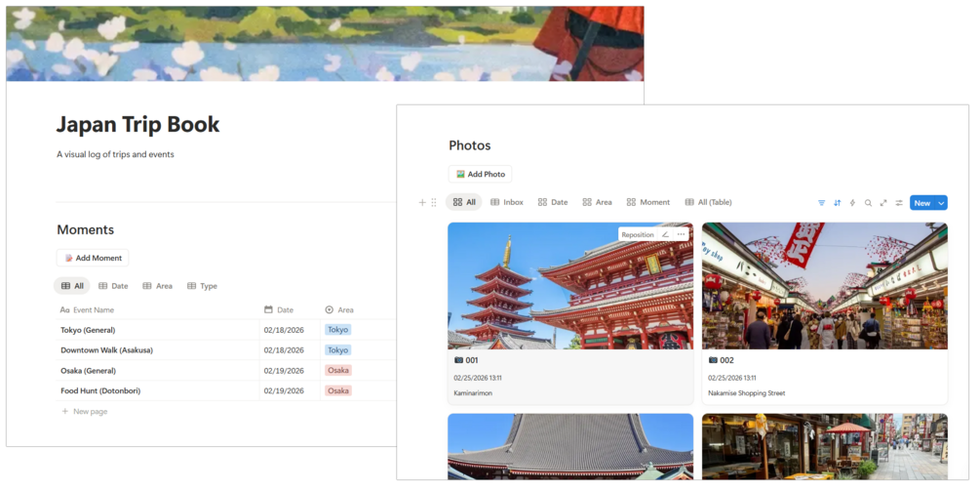980x490 pixels.
Task: Select the camera icon beside 002
Action: pos(713,360)
